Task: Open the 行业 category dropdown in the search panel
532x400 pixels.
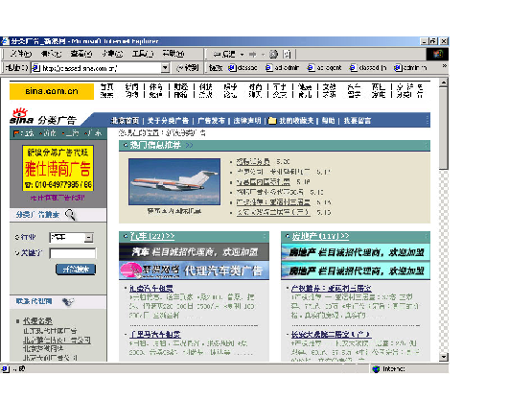Action: pyautogui.click(x=71, y=237)
